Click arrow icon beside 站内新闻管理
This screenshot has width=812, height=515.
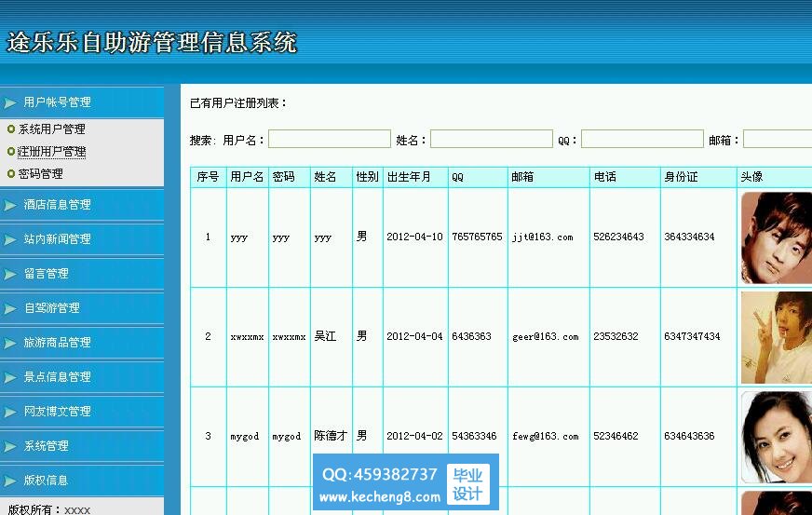click(x=10, y=239)
